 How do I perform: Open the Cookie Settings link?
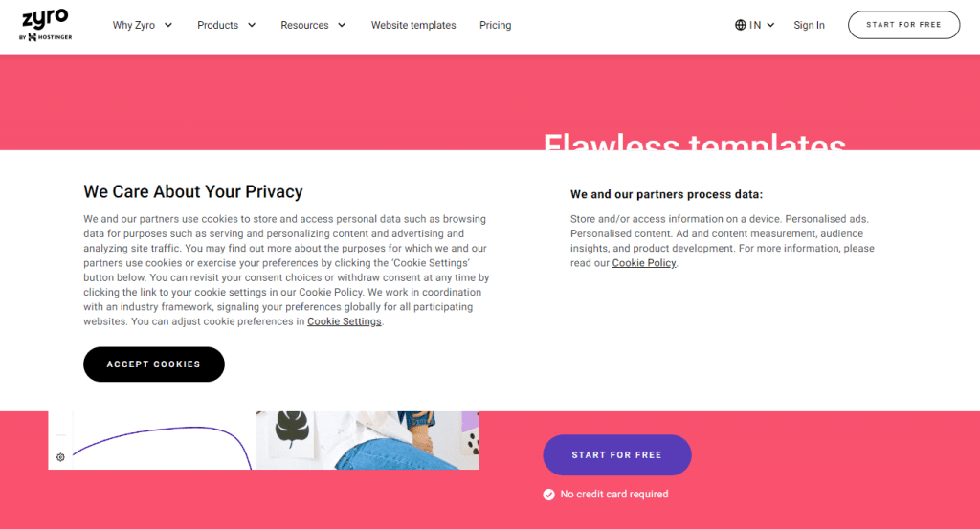tap(345, 321)
